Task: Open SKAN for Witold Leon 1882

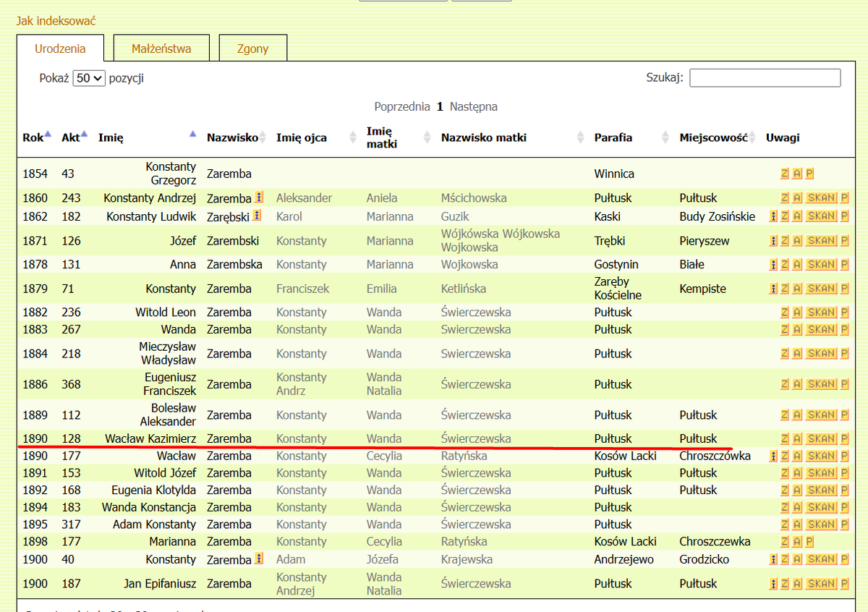Action: (821, 312)
